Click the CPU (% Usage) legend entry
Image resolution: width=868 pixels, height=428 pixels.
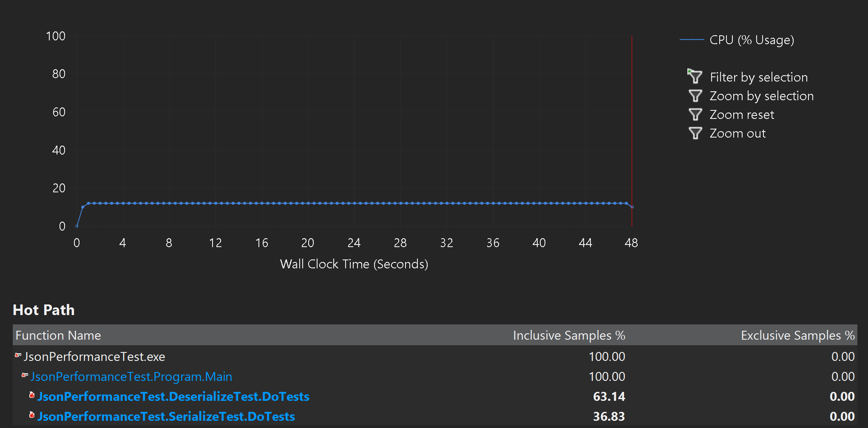click(738, 40)
